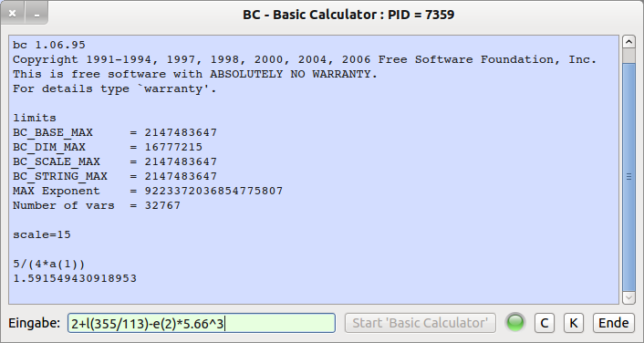This screenshot has width=644, height=343.
Task: Close the BC Basic Calculator window
Action: [13, 14]
